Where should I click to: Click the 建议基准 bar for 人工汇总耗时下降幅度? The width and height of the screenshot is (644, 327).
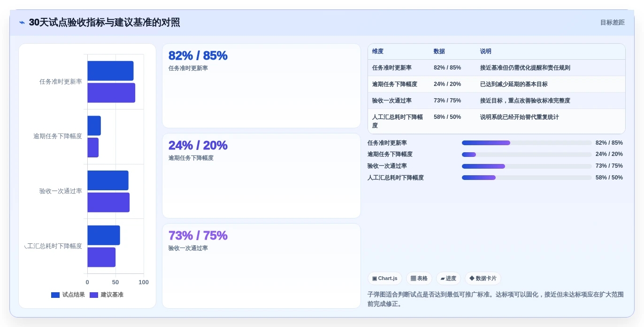[101, 257]
